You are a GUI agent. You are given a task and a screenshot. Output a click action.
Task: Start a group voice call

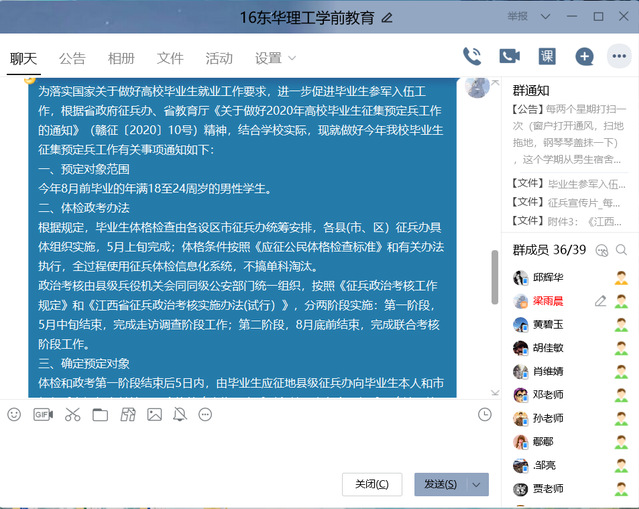click(x=472, y=57)
